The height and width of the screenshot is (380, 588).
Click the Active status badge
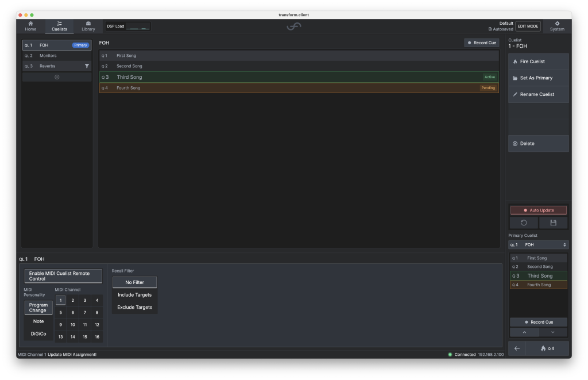[489, 77]
